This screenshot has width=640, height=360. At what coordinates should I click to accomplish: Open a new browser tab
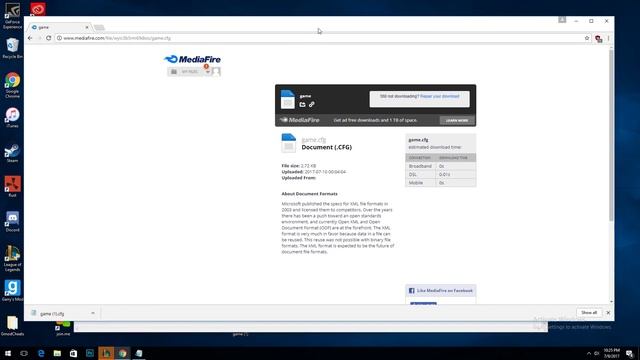pos(99,27)
